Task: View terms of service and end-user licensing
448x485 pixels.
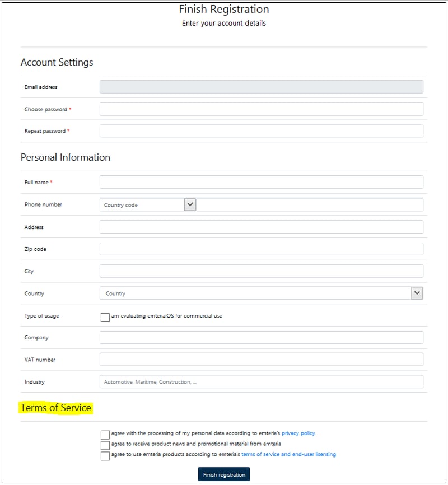Action: (x=290, y=454)
